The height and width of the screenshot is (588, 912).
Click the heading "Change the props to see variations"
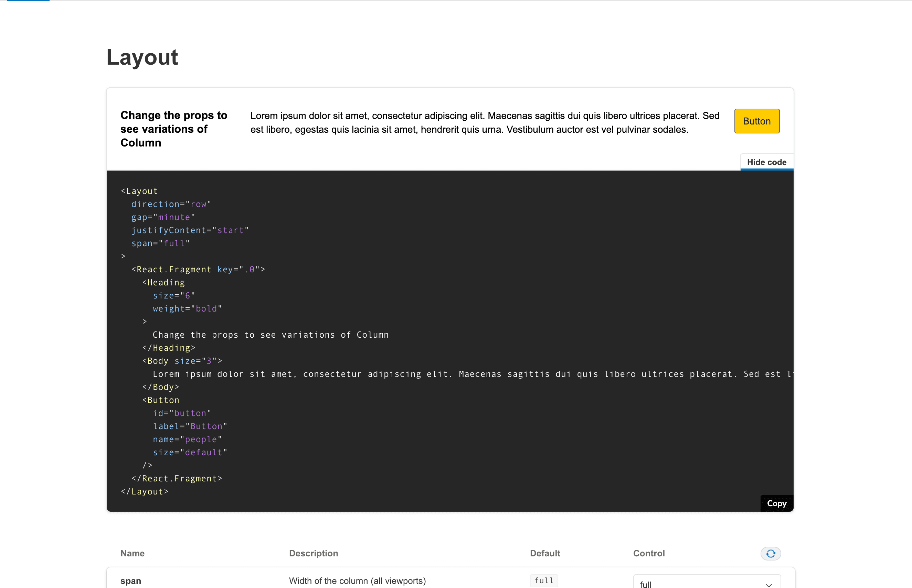tap(174, 129)
